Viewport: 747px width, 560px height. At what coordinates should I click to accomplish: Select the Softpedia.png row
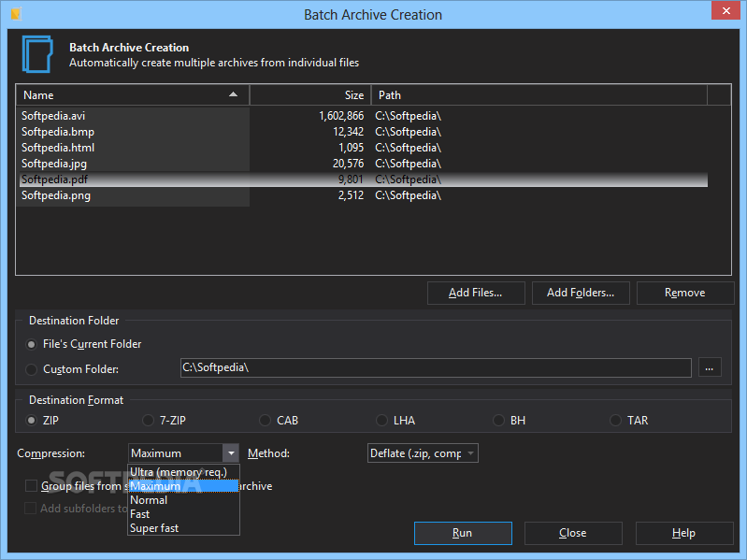coord(363,195)
